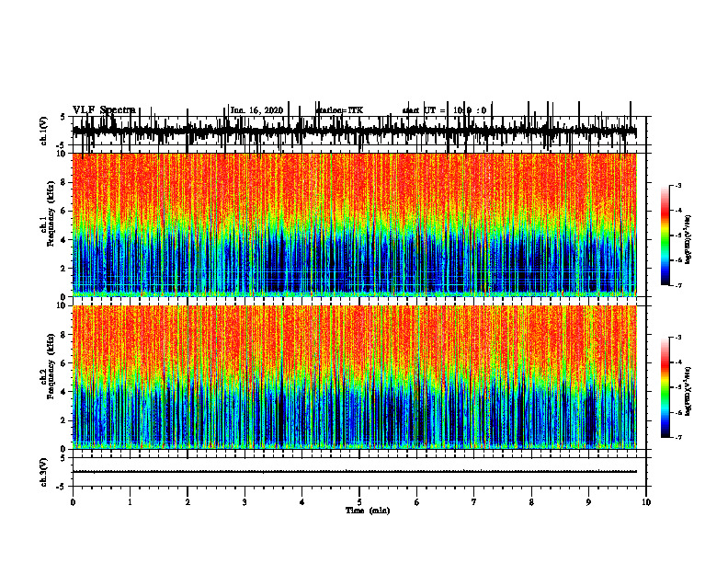Click inside the ch.2 spectrogram panel
This screenshot has width=728, height=563.
(354, 377)
